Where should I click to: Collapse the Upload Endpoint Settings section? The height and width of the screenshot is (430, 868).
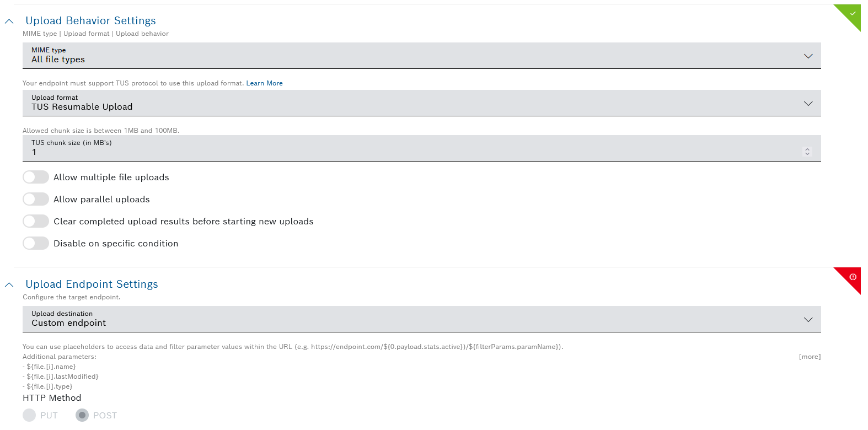(9, 285)
